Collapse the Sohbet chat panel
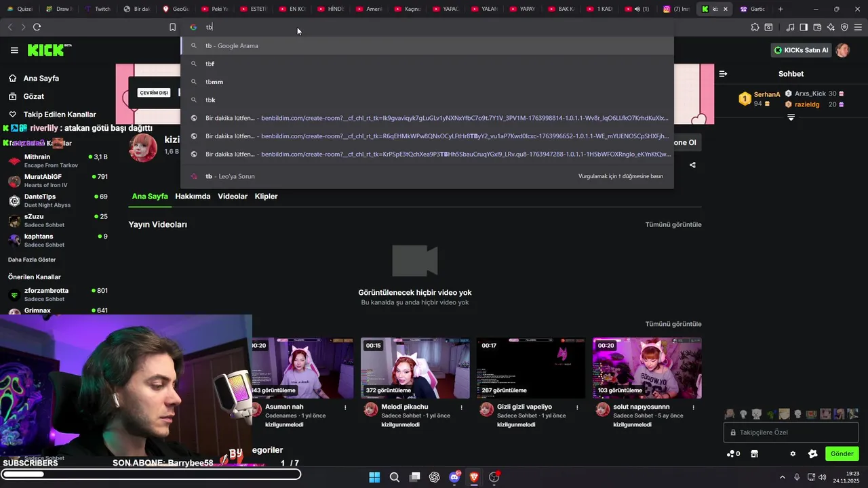The width and height of the screenshot is (868, 488). 723,74
